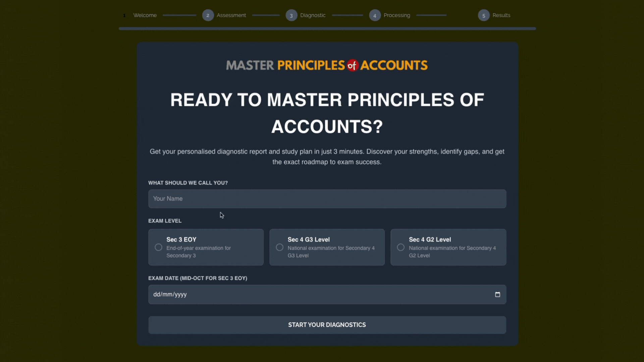Click the Master Principles of Accounts logo
This screenshot has height=362, width=644.
[327, 65]
